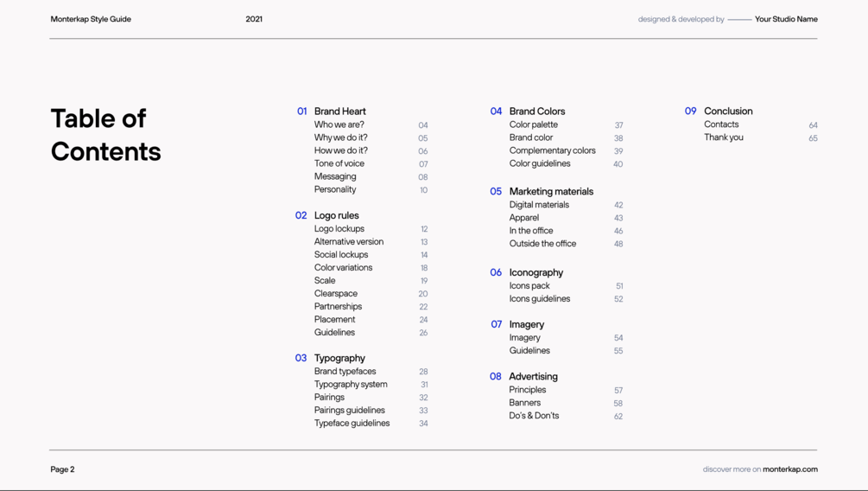Open the 'Who we are?' entry
Image resolution: width=868 pixels, height=491 pixels.
339,124
